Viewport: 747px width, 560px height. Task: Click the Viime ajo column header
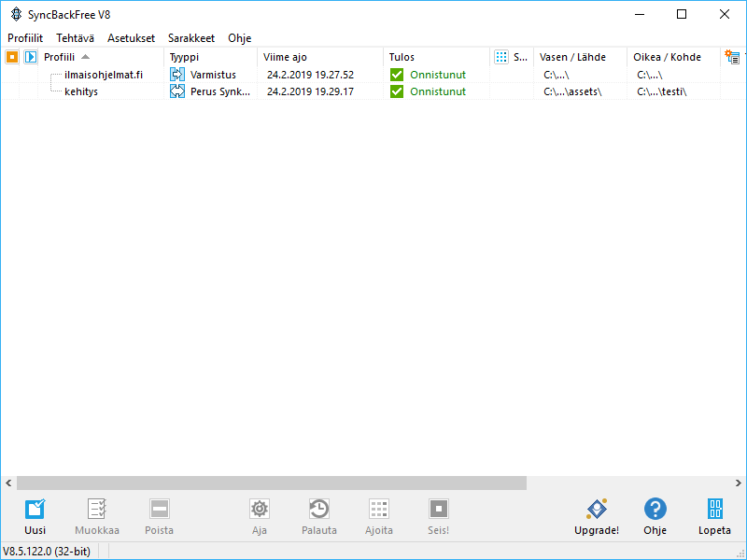coord(285,57)
